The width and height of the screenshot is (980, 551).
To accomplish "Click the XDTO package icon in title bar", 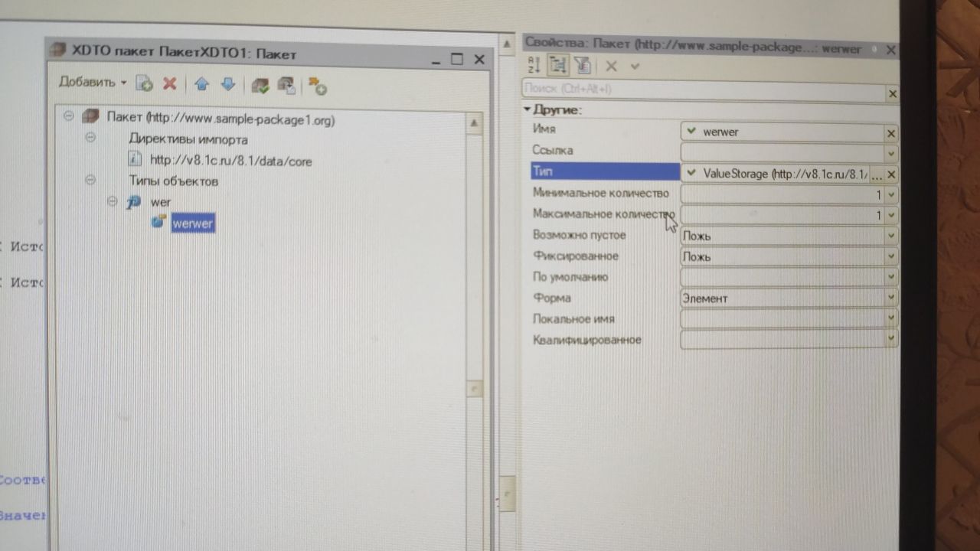I will tap(57, 51).
